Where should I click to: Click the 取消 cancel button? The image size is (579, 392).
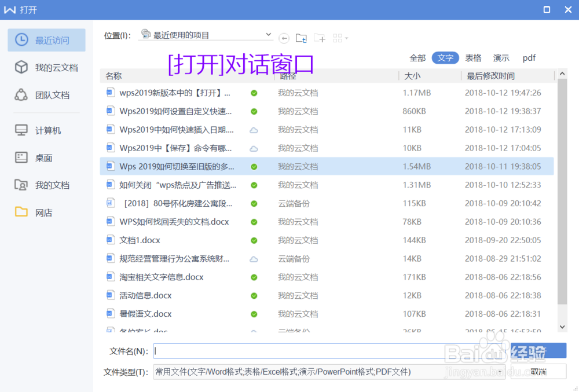pyautogui.click(x=538, y=371)
